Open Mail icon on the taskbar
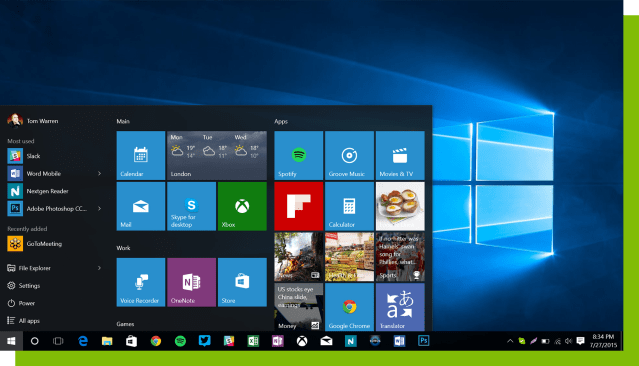The width and height of the screenshot is (639, 366). pos(326,341)
